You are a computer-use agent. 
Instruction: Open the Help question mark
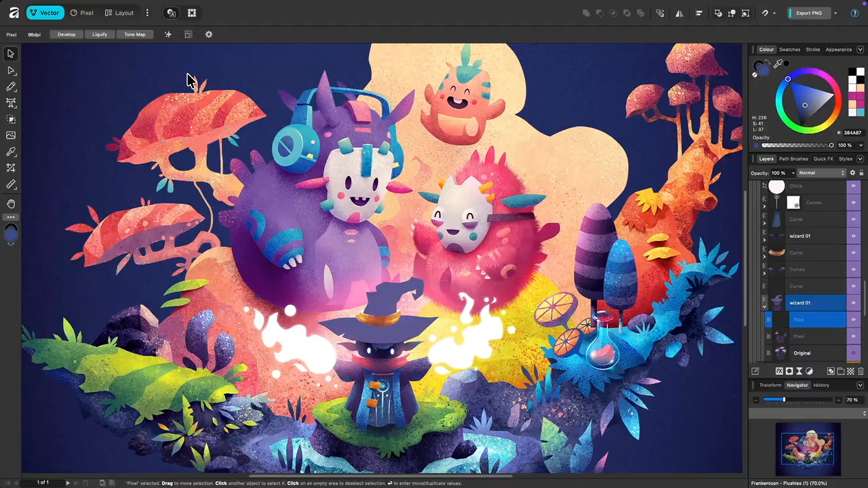(854, 13)
